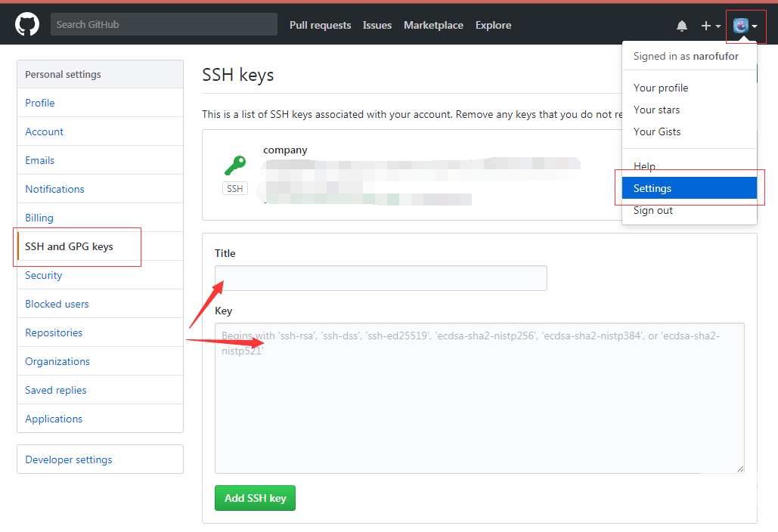Open Explore in top navigation

point(493,25)
